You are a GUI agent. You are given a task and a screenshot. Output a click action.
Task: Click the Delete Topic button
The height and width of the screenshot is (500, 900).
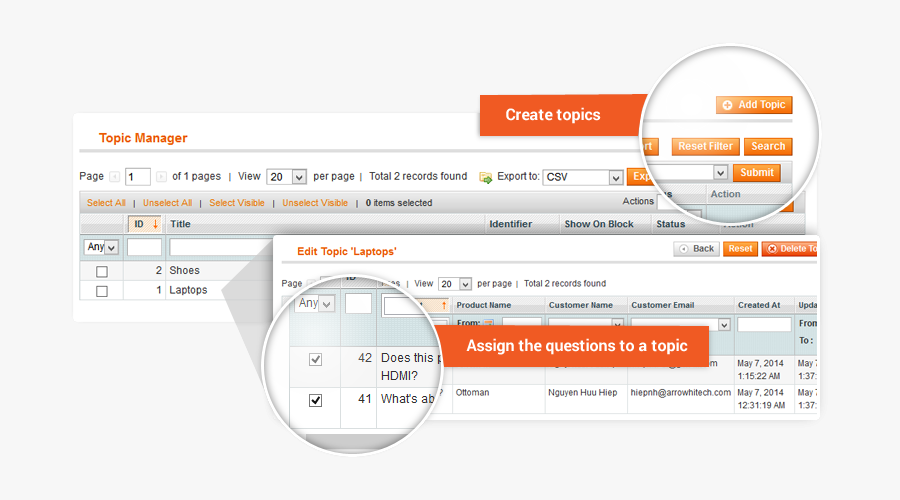click(790, 249)
